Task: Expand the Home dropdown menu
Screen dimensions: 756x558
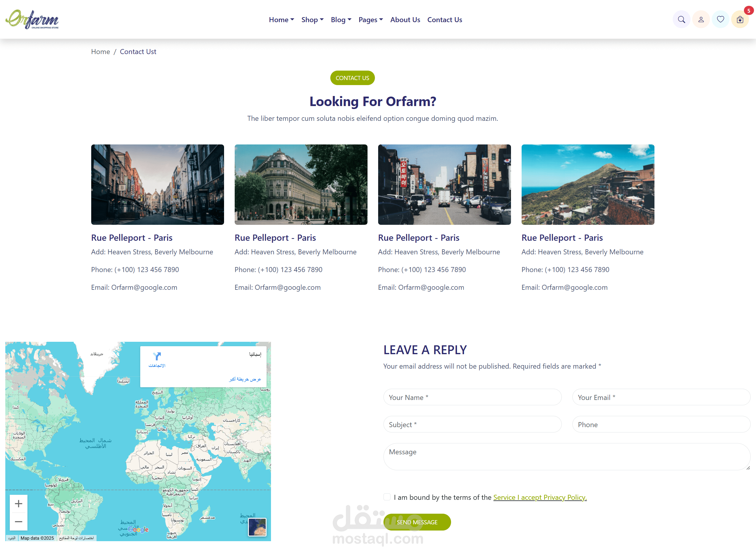Action: click(x=281, y=19)
